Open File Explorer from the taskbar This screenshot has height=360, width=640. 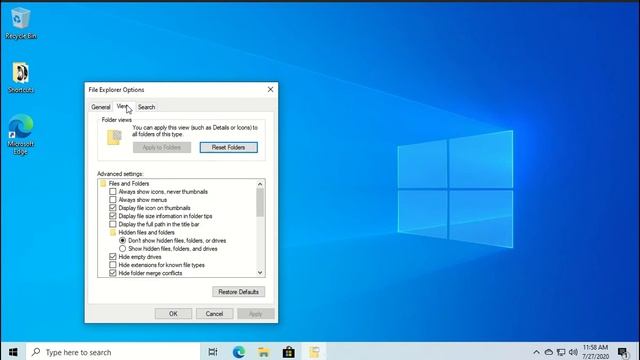[264, 352]
